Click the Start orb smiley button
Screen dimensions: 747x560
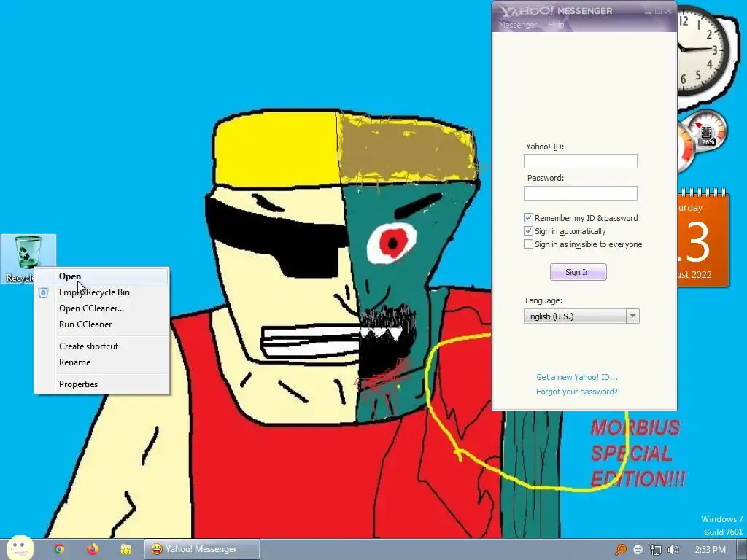(x=20, y=548)
